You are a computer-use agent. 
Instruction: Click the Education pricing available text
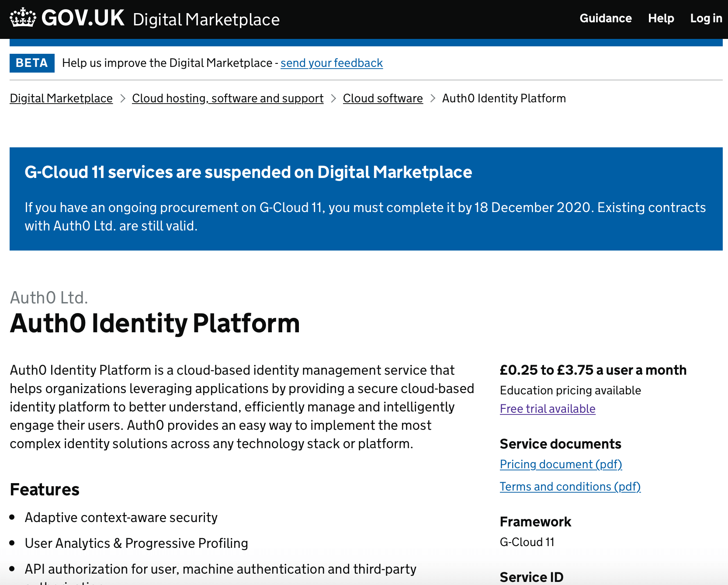[570, 390]
